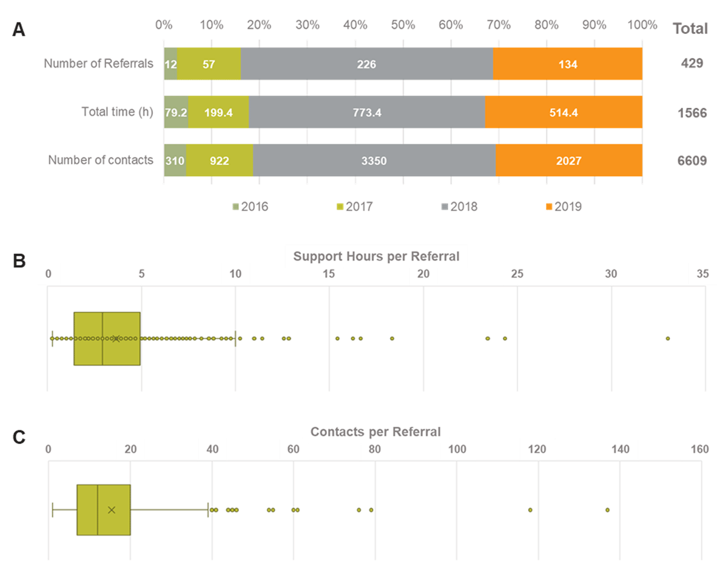Image resolution: width=728 pixels, height=568 pixels.
Task: Select the 226 referrals bar segment
Action: point(366,64)
